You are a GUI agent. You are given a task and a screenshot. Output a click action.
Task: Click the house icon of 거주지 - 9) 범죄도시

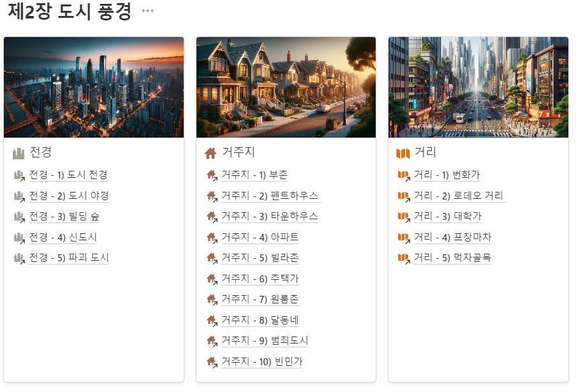(x=212, y=342)
